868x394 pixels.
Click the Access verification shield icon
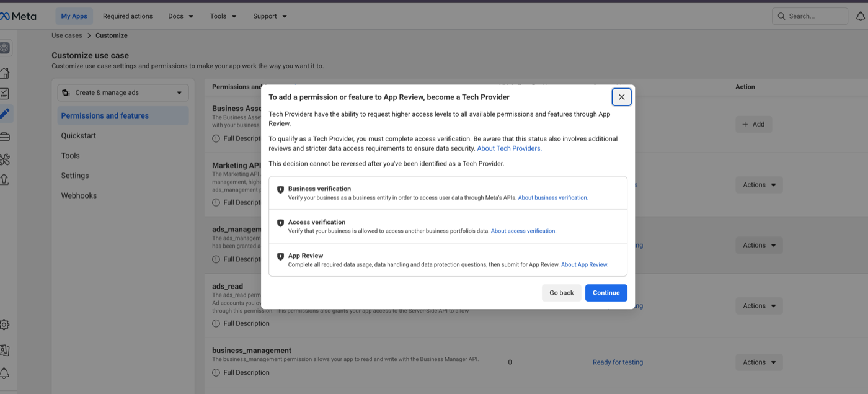pyautogui.click(x=280, y=223)
